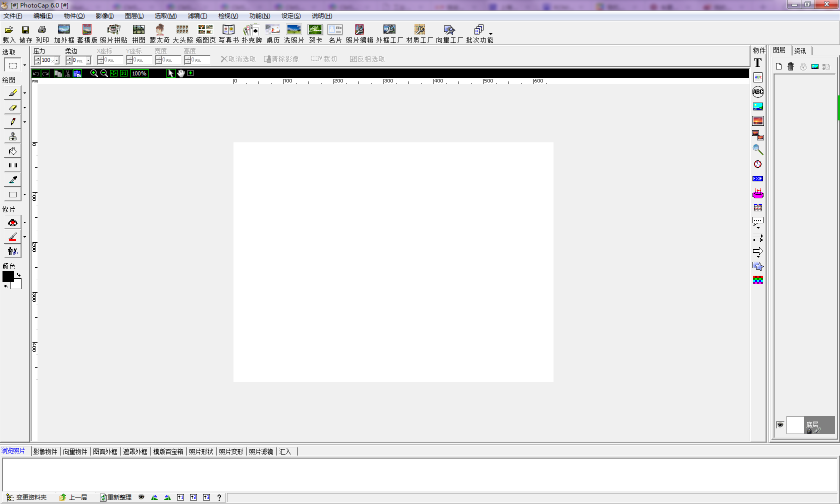Select the eyedropper color picker tool
Image resolution: width=840 pixels, height=504 pixels.
(12, 180)
